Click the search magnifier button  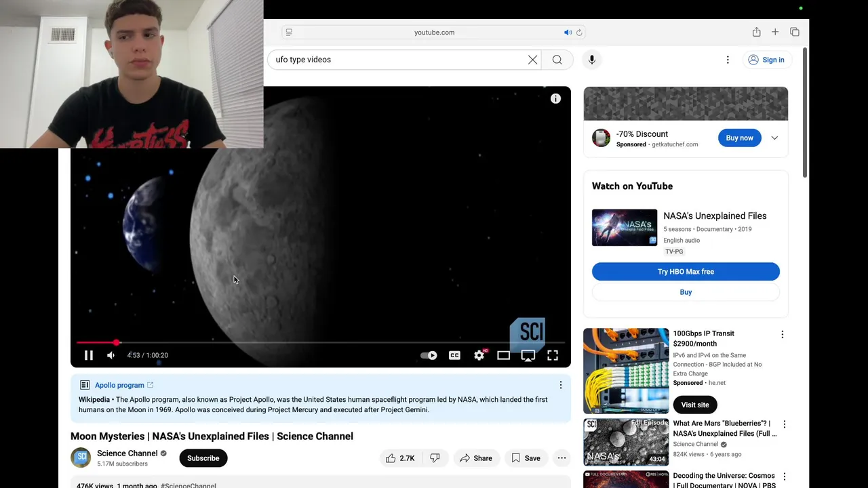coord(557,60)
